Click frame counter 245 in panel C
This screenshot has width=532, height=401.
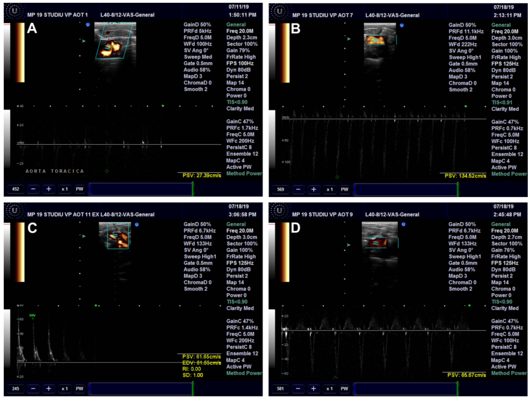coord(16,389)
